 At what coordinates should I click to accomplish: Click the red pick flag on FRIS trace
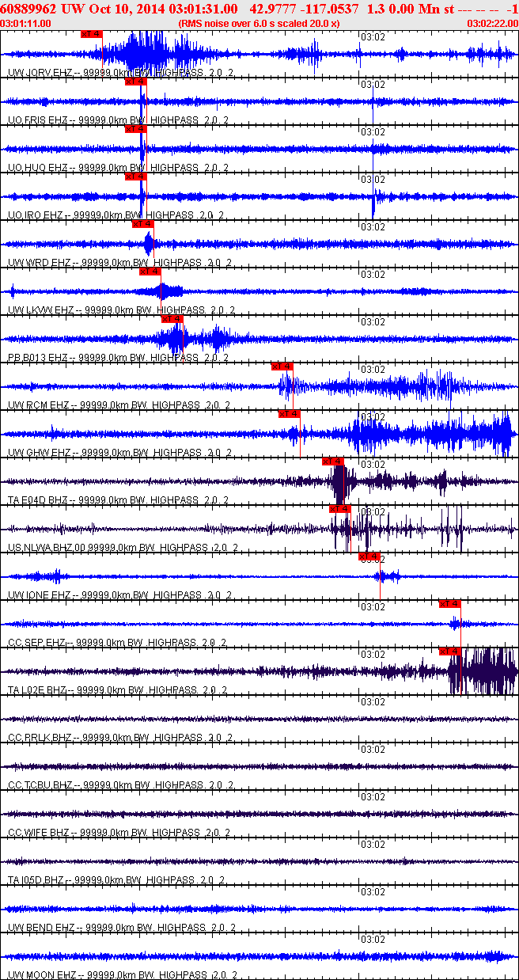click(136, 82)
